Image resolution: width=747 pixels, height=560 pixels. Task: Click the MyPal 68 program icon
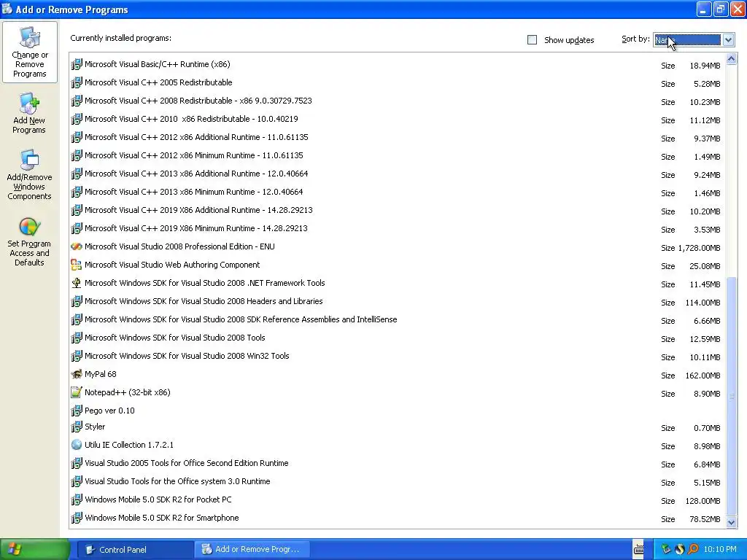(x=76, y=374)
